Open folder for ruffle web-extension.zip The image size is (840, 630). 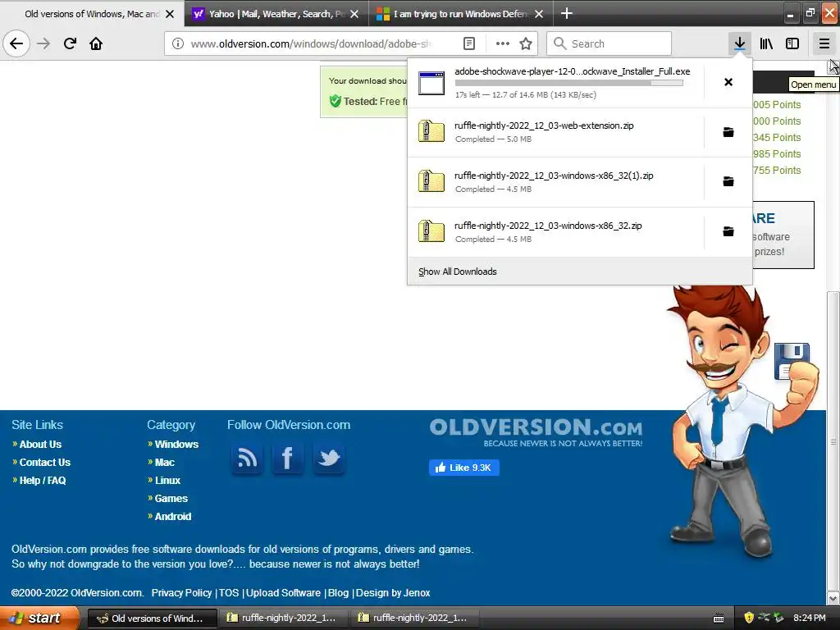(728, 132)
